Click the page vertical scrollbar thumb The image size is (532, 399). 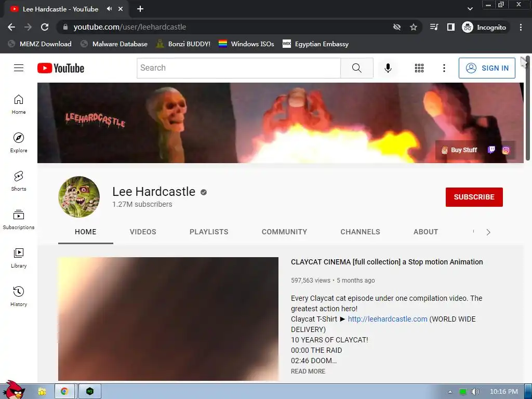click(528, 109)
